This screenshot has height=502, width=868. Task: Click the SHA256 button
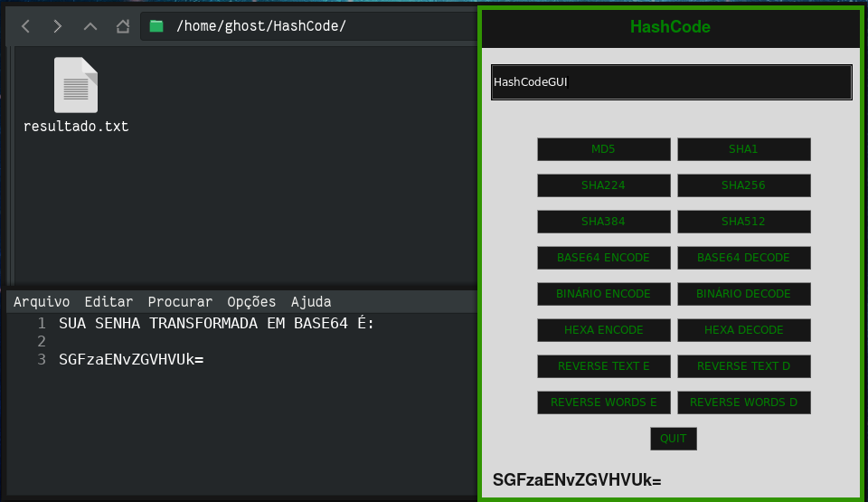[743, 185]
